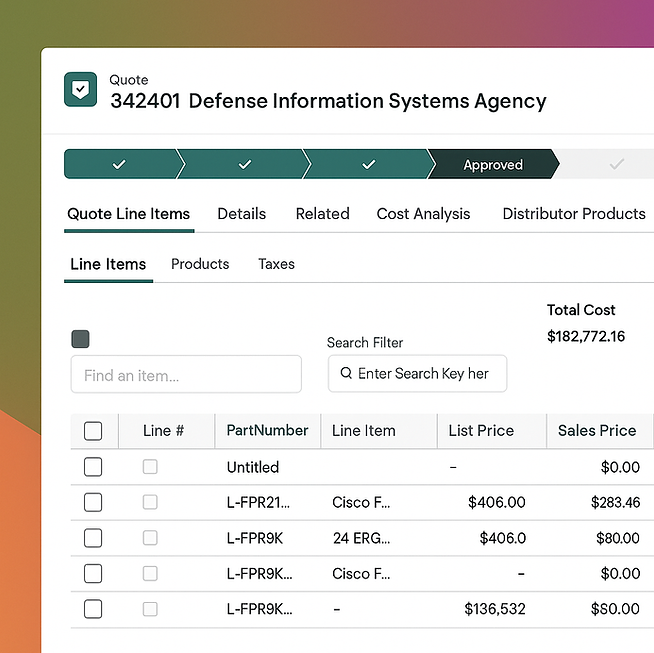Click the $283.46 sales price cell
This screenshot has width=654, height=653.
pos(615,502)
